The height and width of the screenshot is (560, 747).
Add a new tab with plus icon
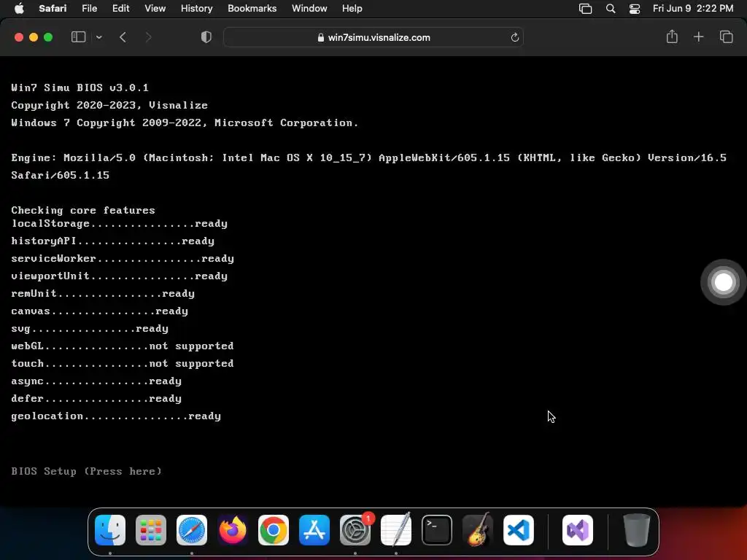pos(698,36)
